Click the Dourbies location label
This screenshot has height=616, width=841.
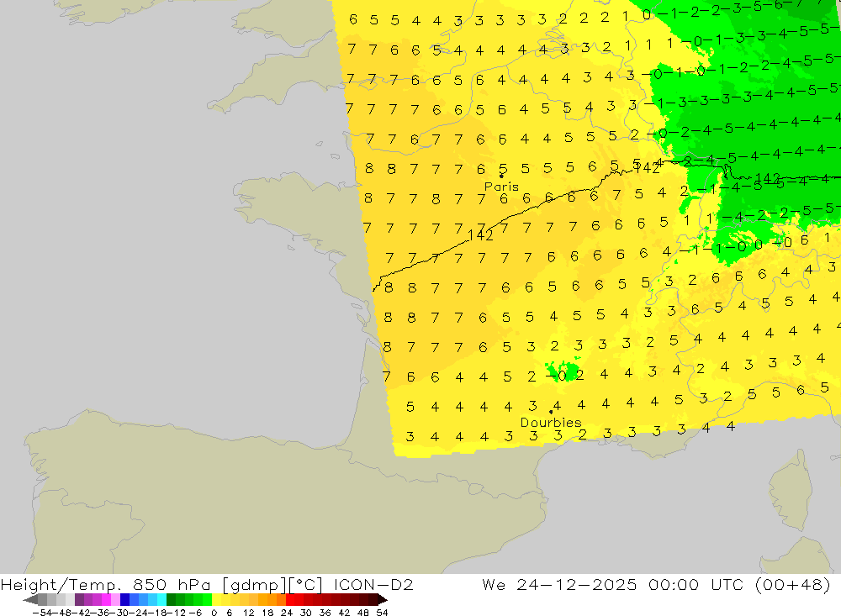point(551,423)
